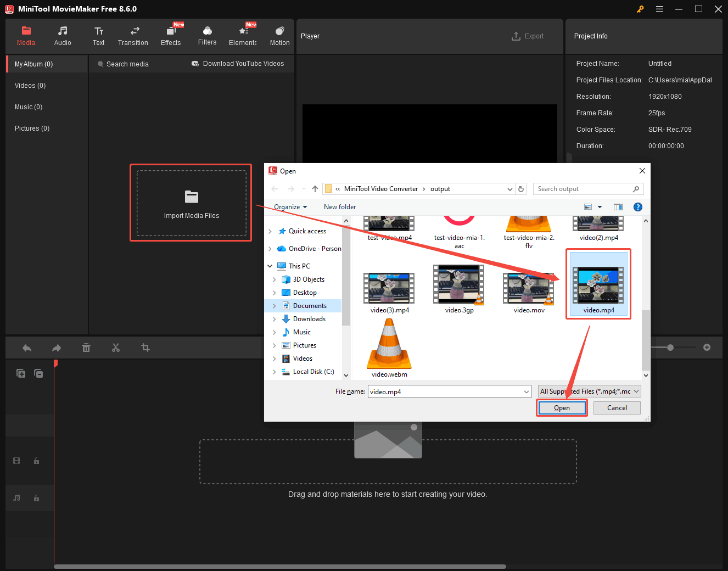This screenshot has width=728, height=571.
Task: Select the video.3gp file
Action: pyautogui.click(x=459, y=289)
